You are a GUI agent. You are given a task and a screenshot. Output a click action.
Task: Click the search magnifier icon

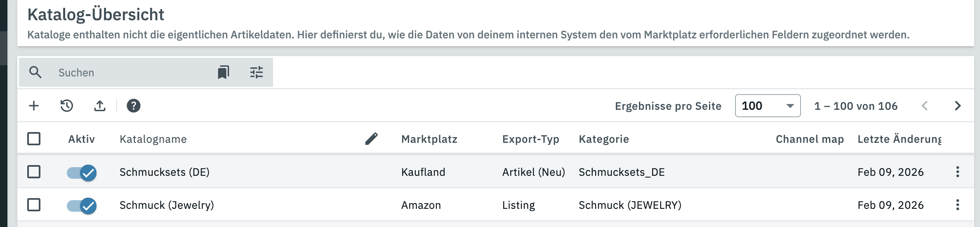click(x=35, y=73)
